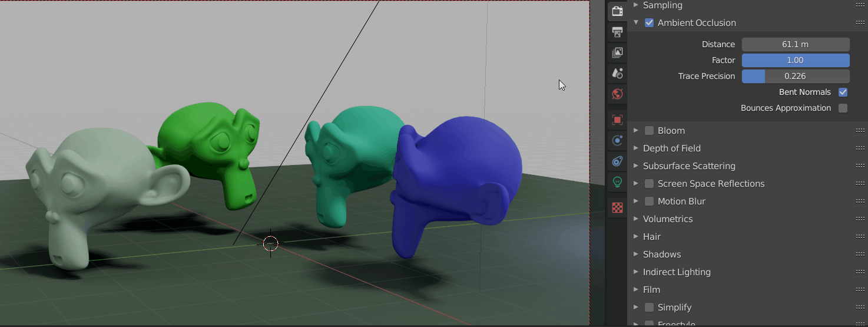Image resolution: width=868 pixels, height=327 pixels.
Task: Click the Motion Blur panel grip handle
Action: pos(860,202)
